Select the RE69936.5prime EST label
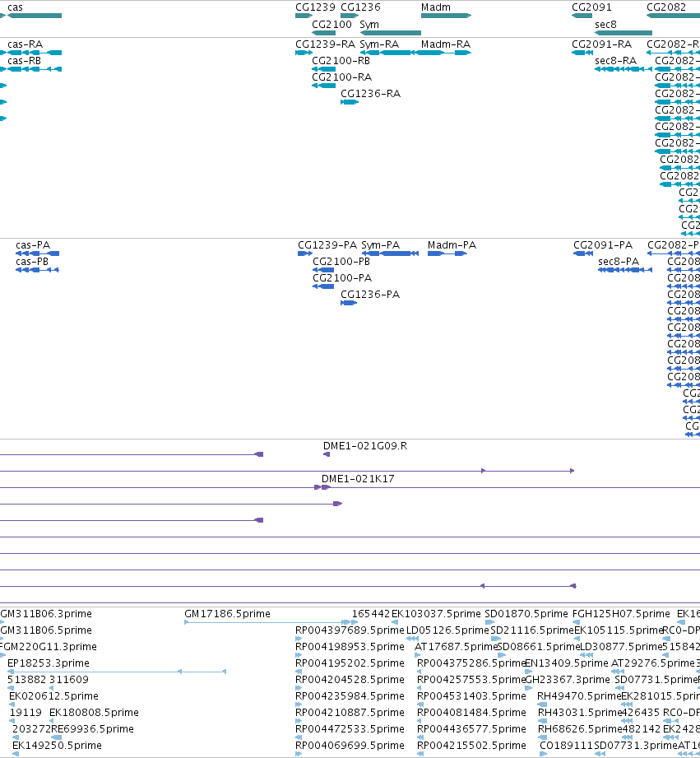700x758 pixels. click(92, 729)
